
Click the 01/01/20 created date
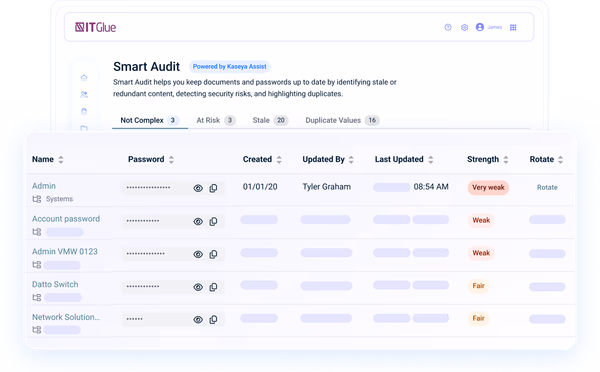click(x=260, y=187)
